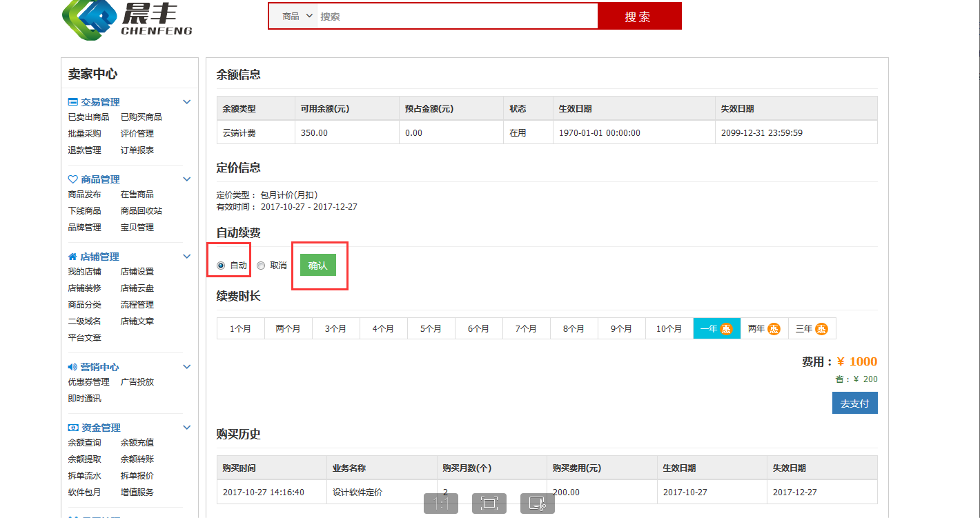Select the 两个月 renewal duration

tap(288, 328)
